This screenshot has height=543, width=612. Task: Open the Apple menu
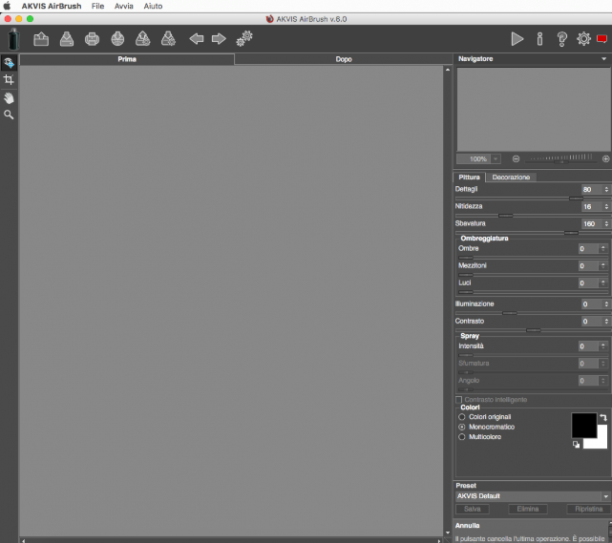pyautogui.click(x=7, y=6)
